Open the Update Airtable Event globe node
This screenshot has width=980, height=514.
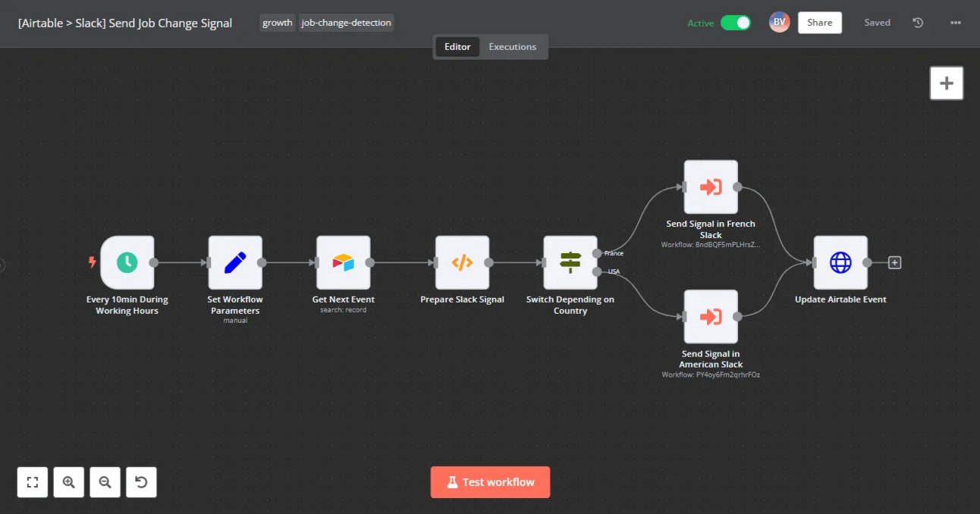tap(840, 262)
